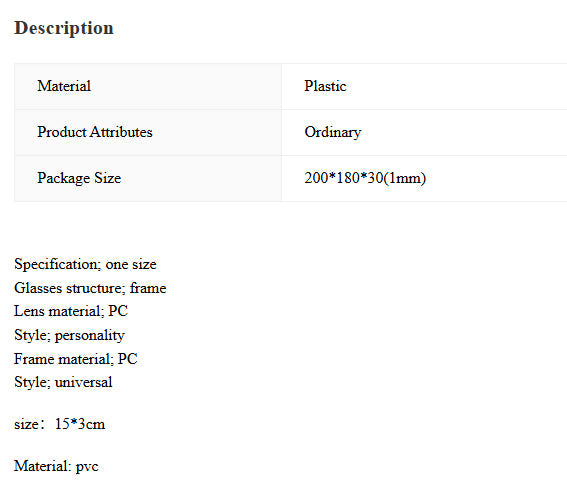Click the Frame material; PC line
The width and height of the screenshot is (567, 485).
point(76,359)
